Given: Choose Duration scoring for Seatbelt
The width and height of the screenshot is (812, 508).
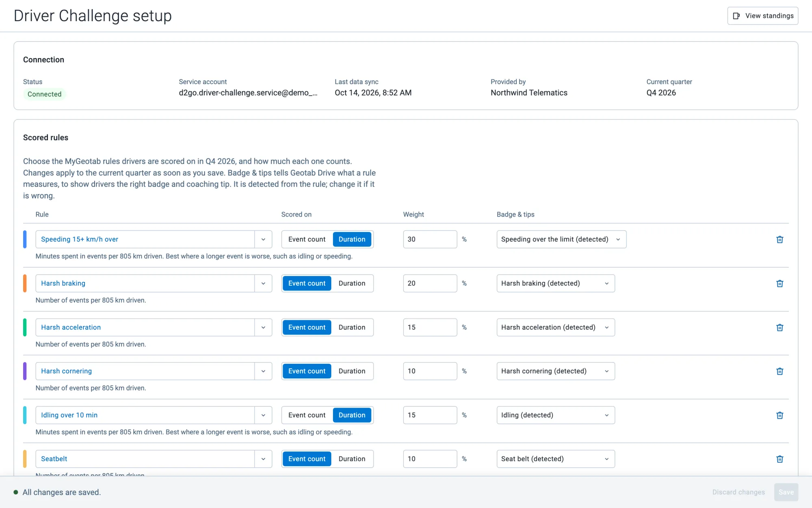Looking at the screenshot, I should click(x=352, y=459).
